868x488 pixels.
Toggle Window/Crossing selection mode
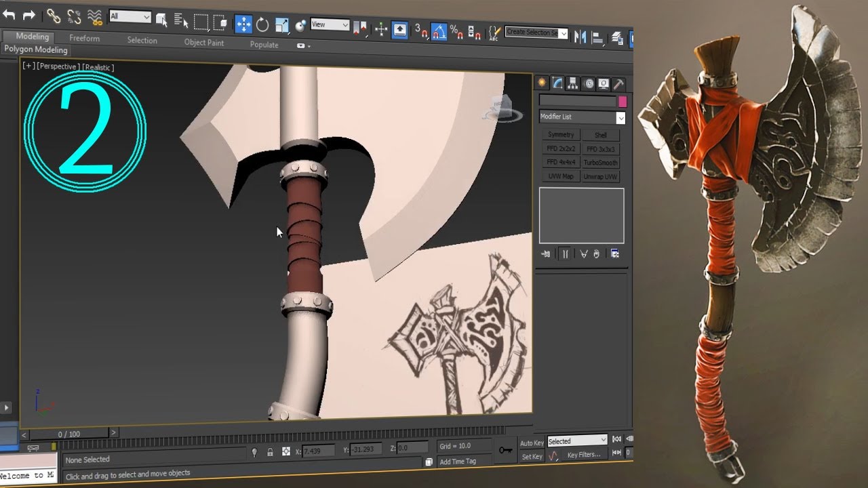click(220, 23)
